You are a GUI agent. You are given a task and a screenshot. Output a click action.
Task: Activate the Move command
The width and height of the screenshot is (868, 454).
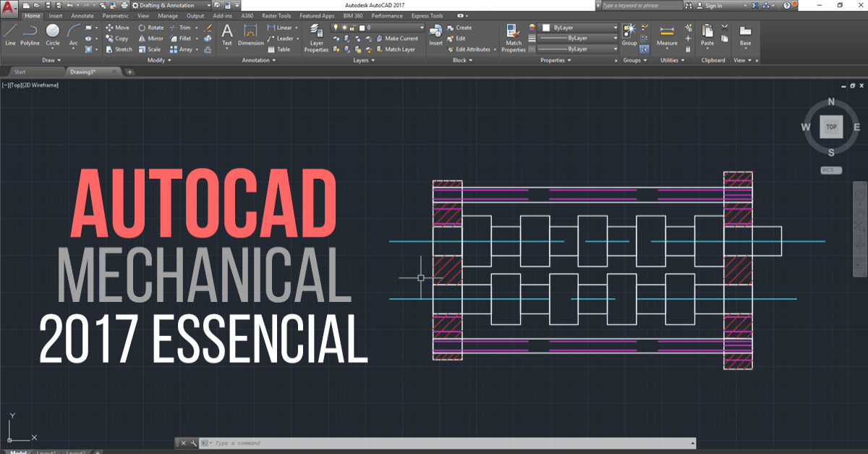click(116, 28)
